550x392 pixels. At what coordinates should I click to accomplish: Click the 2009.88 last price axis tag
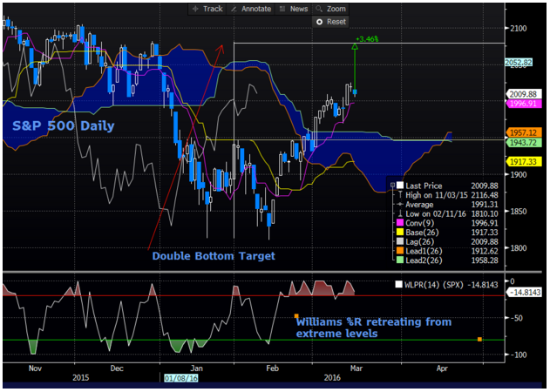[x=523, y=94]
